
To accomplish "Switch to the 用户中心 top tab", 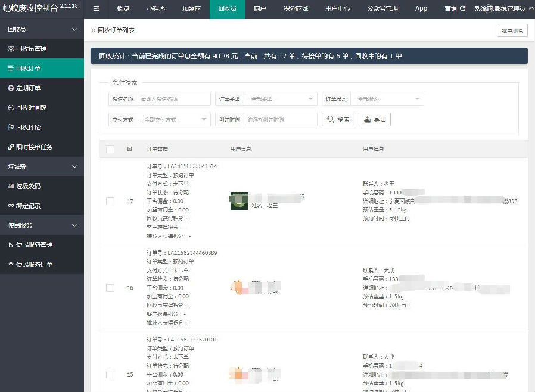I will point(337,8).
